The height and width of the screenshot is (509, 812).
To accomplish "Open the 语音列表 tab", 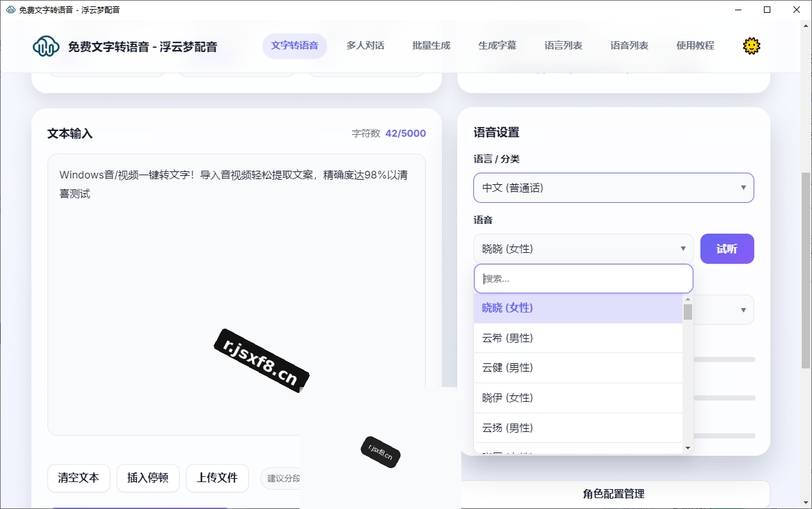I will 630,46.
